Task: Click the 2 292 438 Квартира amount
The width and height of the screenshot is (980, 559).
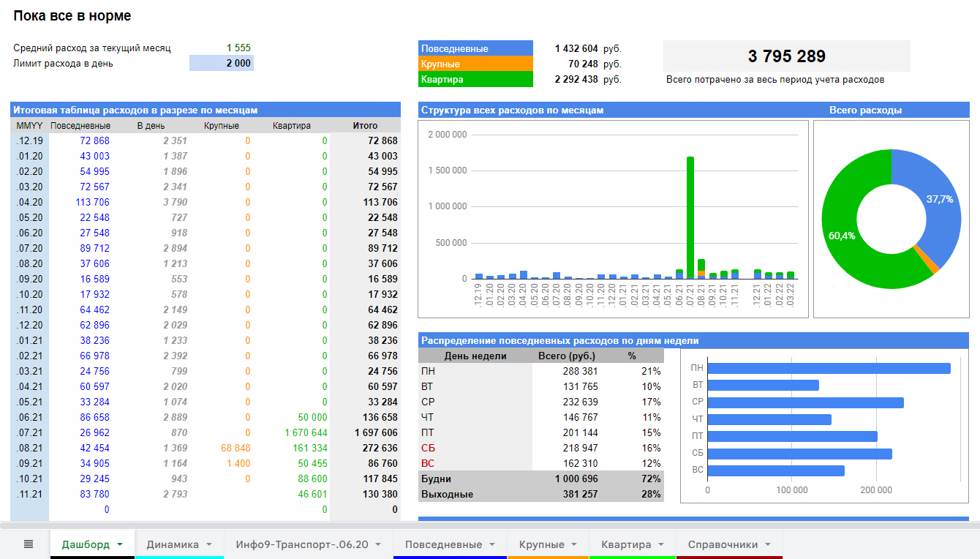Action: click(576, 79)
